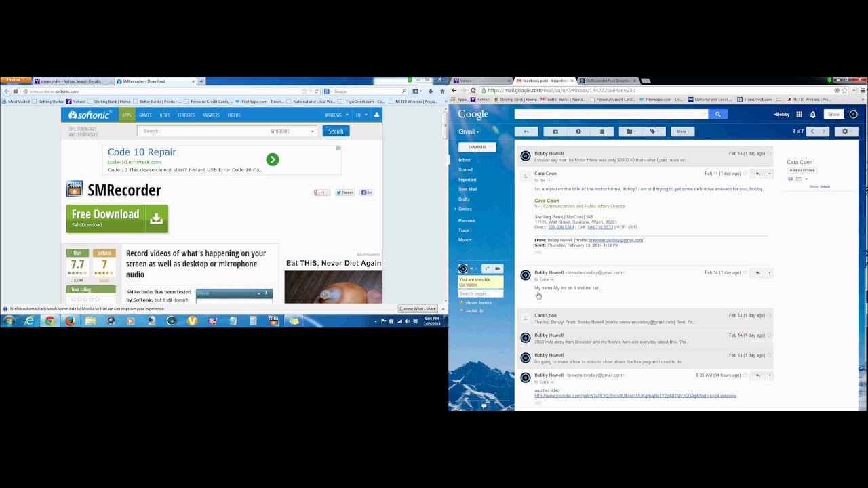The image size is (868, 488).
Task: Open new tab plus in Firefox
Action: (201, 81)
